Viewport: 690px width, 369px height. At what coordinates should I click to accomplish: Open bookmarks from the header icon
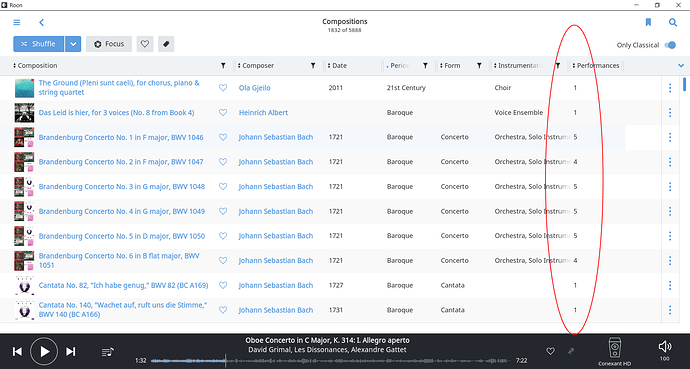click(x=648, y=22)
